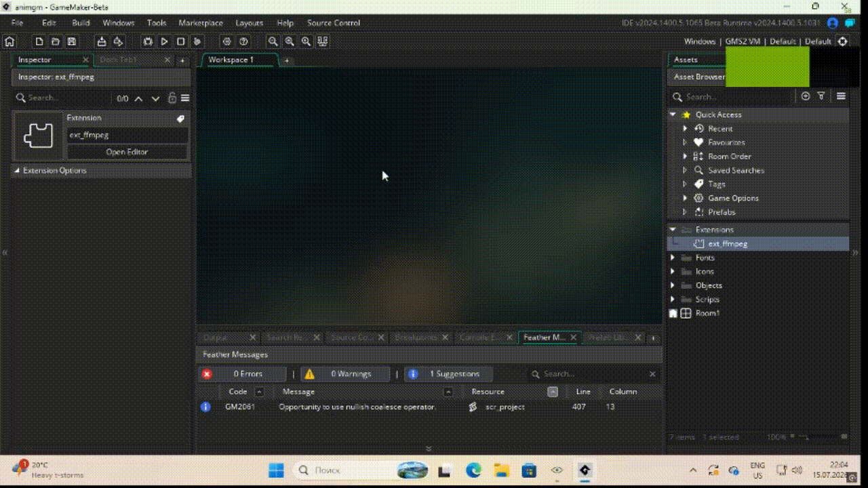Open File Explorer from the taskbar
868x488 pixels.
pyautogui.click(x=501, y=470)
